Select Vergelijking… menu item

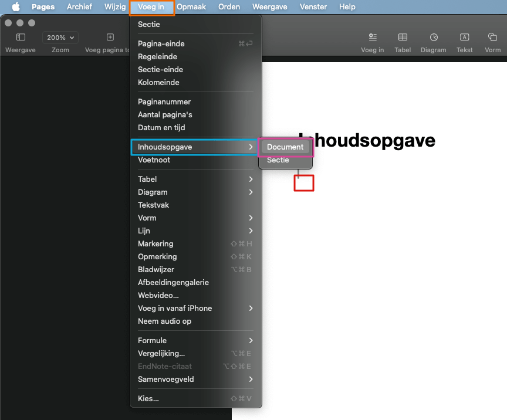pyautogui.click(x=195, y=353)
